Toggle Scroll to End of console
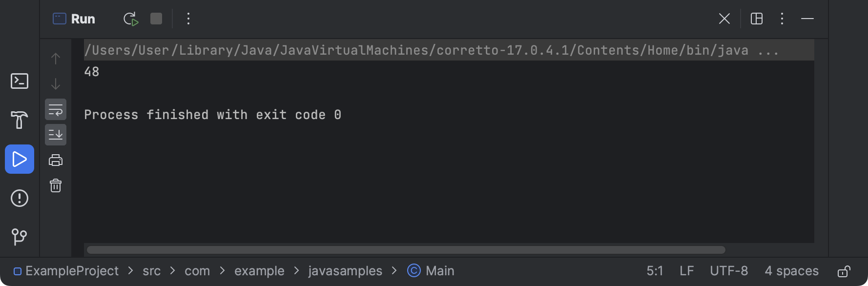 (56, 135)
